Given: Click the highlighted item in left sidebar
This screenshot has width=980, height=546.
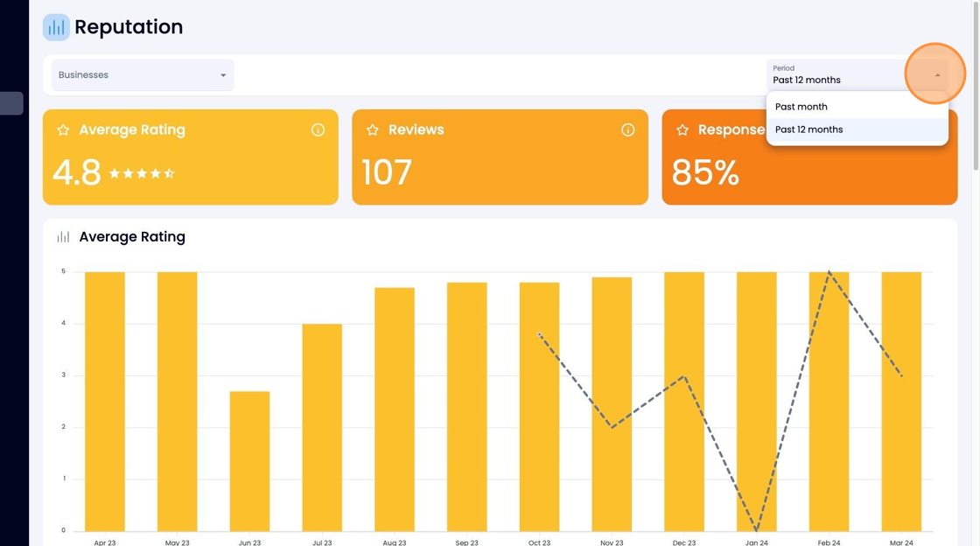Looking at the screenshot, I should [11, 103].
